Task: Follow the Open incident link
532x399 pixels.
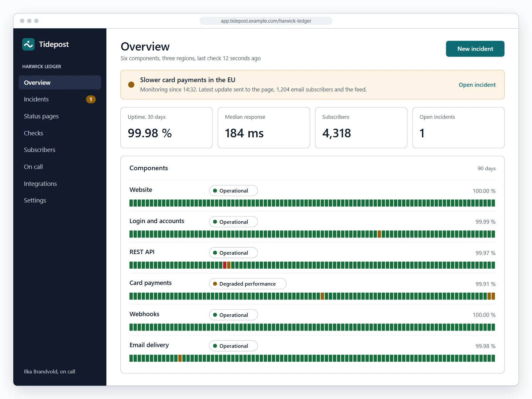Action: [477, 85]
